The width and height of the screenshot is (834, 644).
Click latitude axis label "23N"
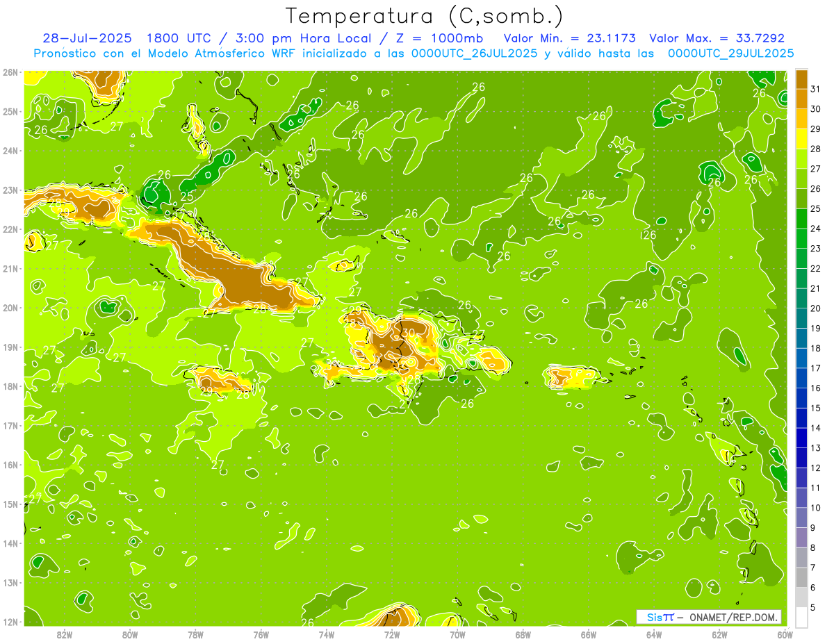tap(10, 190)
